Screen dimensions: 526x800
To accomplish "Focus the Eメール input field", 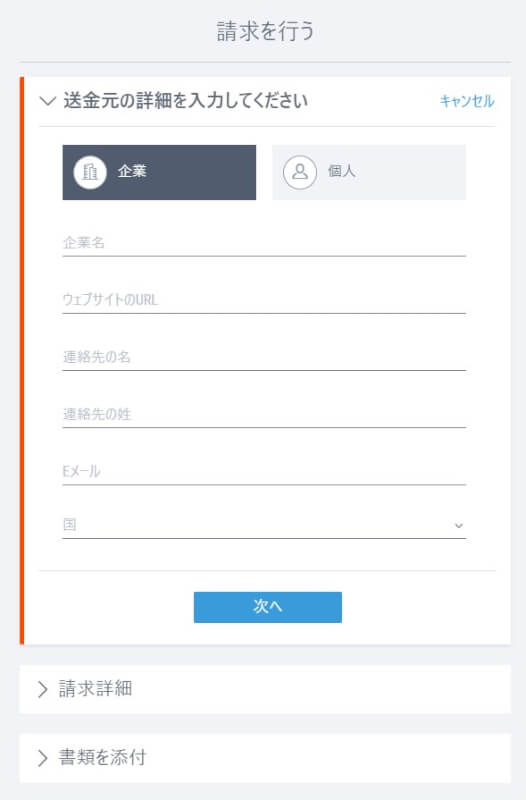I will pyautogui.click(x=264, y=471).
